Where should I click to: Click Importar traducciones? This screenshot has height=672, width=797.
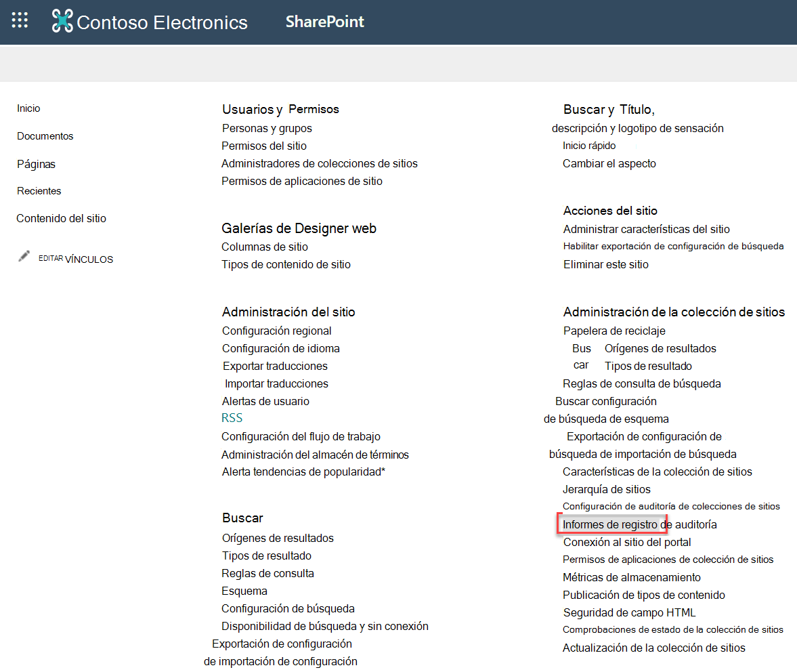tap(276, 384)
